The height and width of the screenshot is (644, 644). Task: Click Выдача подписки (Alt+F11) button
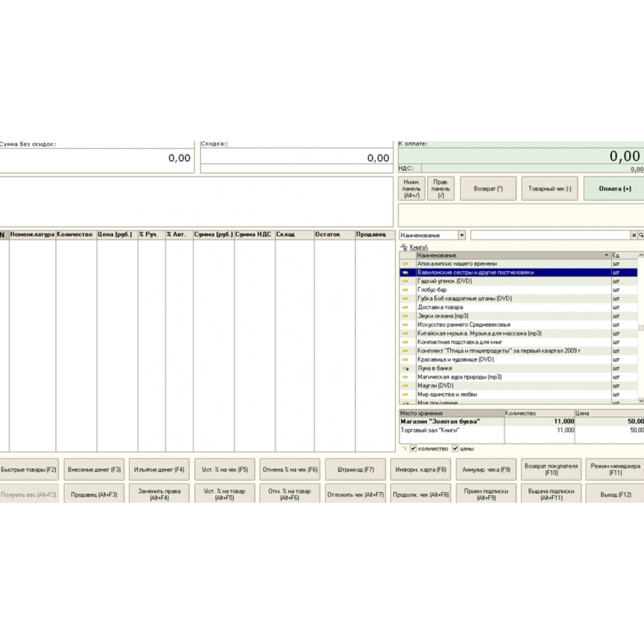pyautogui.click(x=551, y=494)
